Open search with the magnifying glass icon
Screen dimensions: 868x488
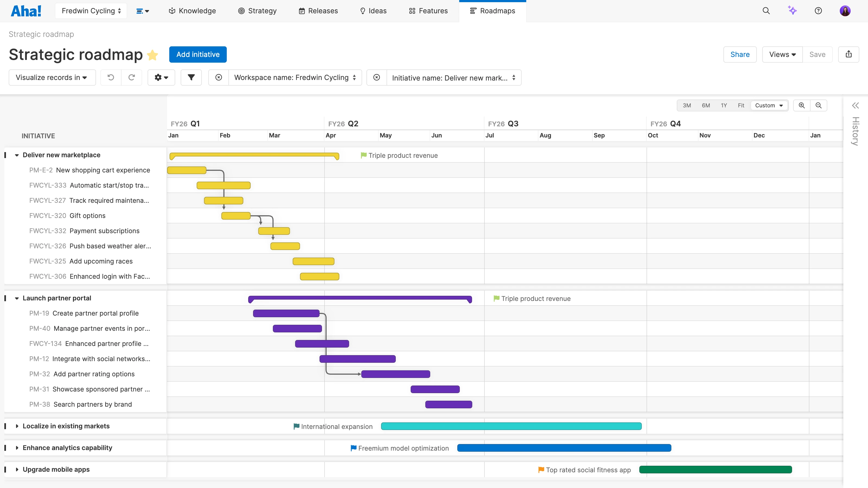click(x=766, y=11)
